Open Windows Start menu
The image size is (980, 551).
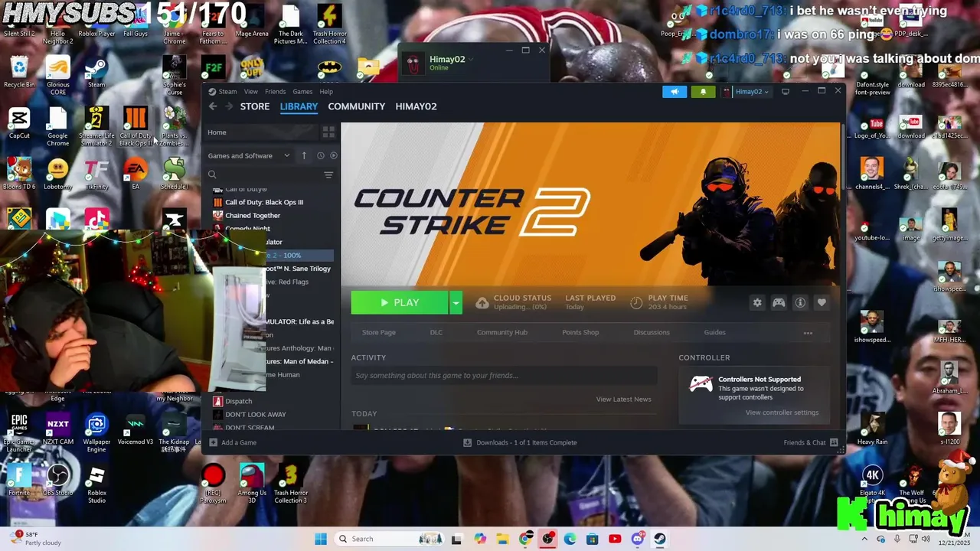coord(320,539)
